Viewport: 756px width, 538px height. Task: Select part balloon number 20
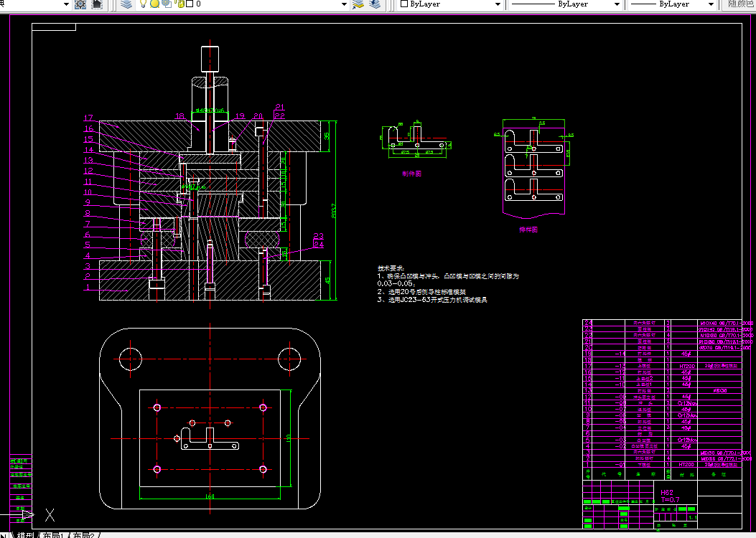pos(258,116)
